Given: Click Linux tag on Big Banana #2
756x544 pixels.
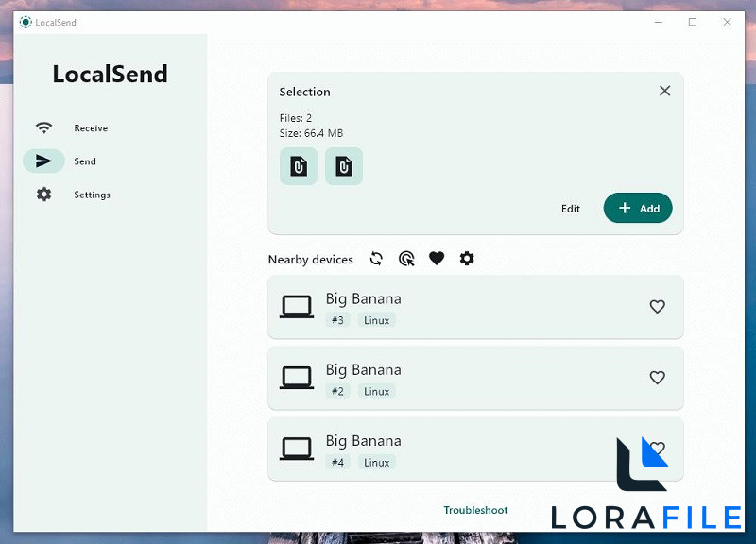Looking at the screenshot, I should pyautogui.click(x=376, y=391).
